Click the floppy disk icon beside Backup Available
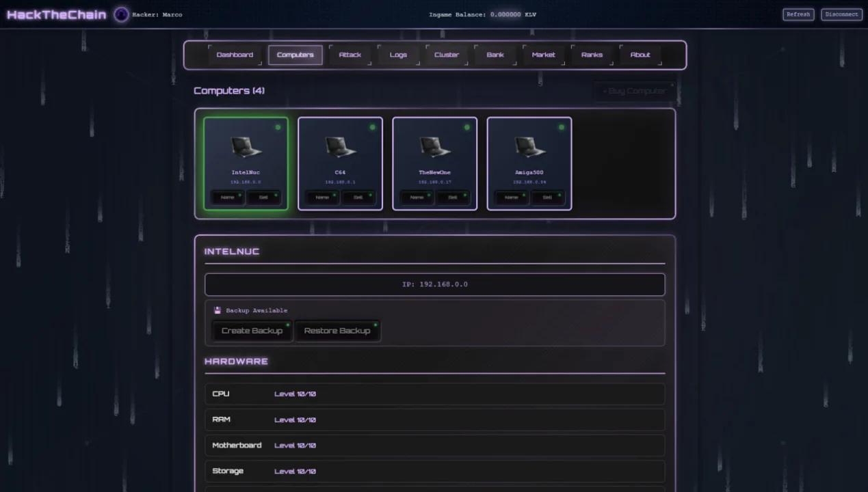 [x=217, y=310]
